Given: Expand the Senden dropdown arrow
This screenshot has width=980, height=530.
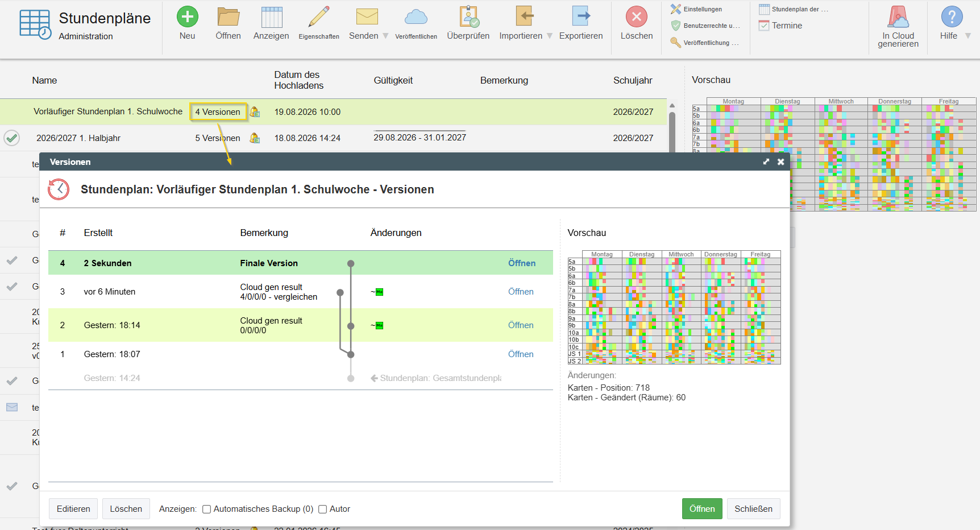Looking at the screenshot, I should (385, 36).
